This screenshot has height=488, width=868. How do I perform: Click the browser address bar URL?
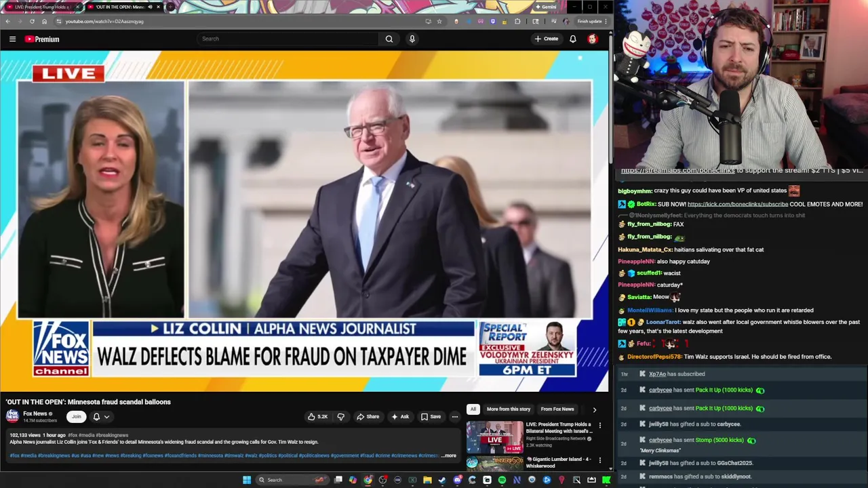tap(104, 21)
